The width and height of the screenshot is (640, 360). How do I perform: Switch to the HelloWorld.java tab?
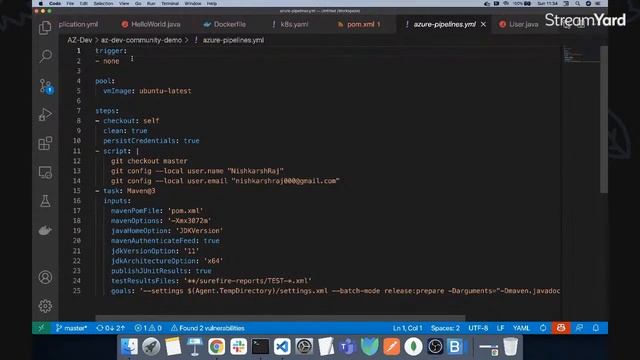pyautogui.click(x=151, y=24)
